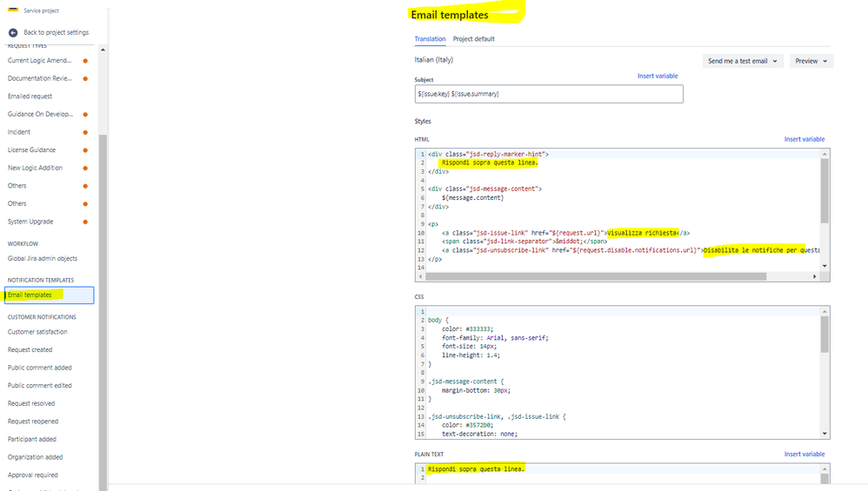868x491 pixels.
Task: Click 'color: #333333;' line in CSS editor
Action: point(467,329)
